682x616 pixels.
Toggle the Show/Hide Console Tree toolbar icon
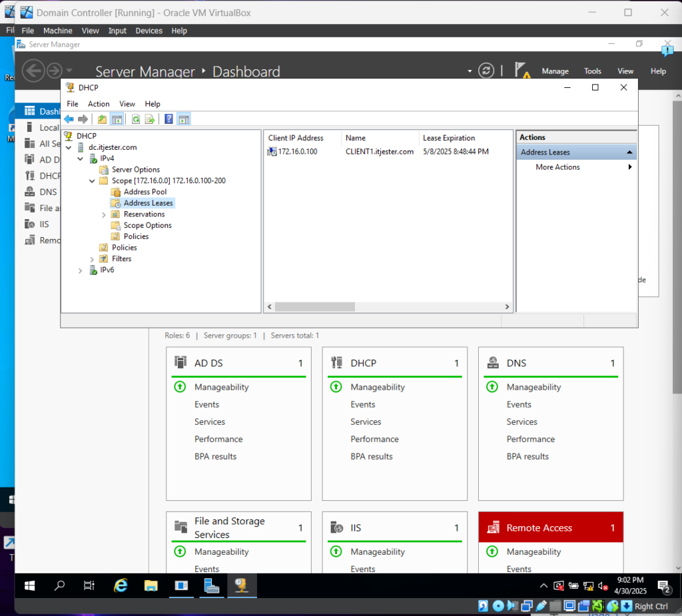pyautogui.click(x=117, y=119)
